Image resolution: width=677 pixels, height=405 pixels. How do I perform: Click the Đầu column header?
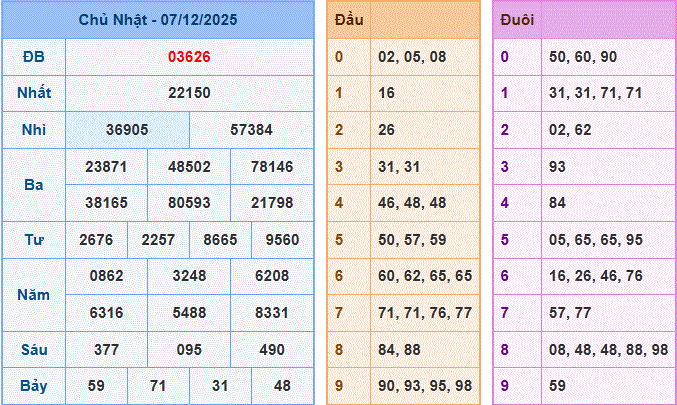point(349,20)
